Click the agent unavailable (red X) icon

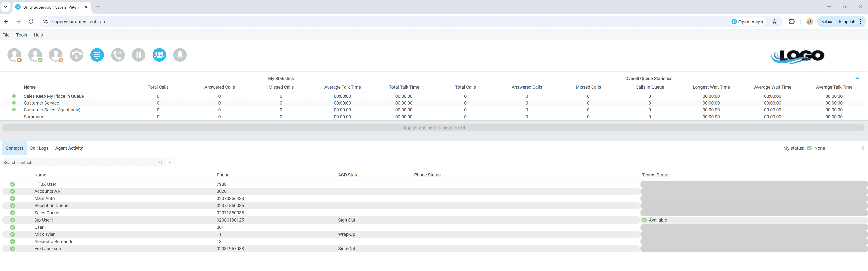(14, 55)
